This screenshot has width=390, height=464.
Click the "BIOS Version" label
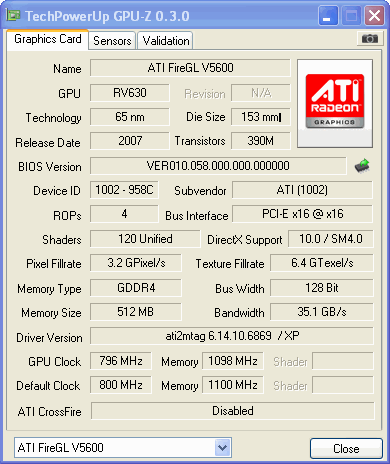(x=50, y=167)
